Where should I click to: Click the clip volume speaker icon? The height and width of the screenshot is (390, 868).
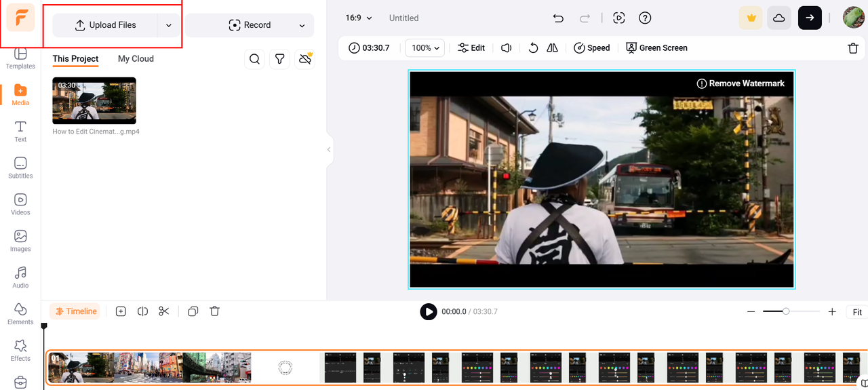pyautogui.click(x=507, y=48)
